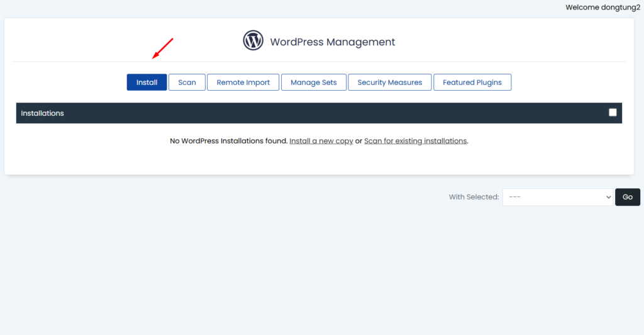Click the 'Installations' header label
Screen dimensions: 644x335
42,113
